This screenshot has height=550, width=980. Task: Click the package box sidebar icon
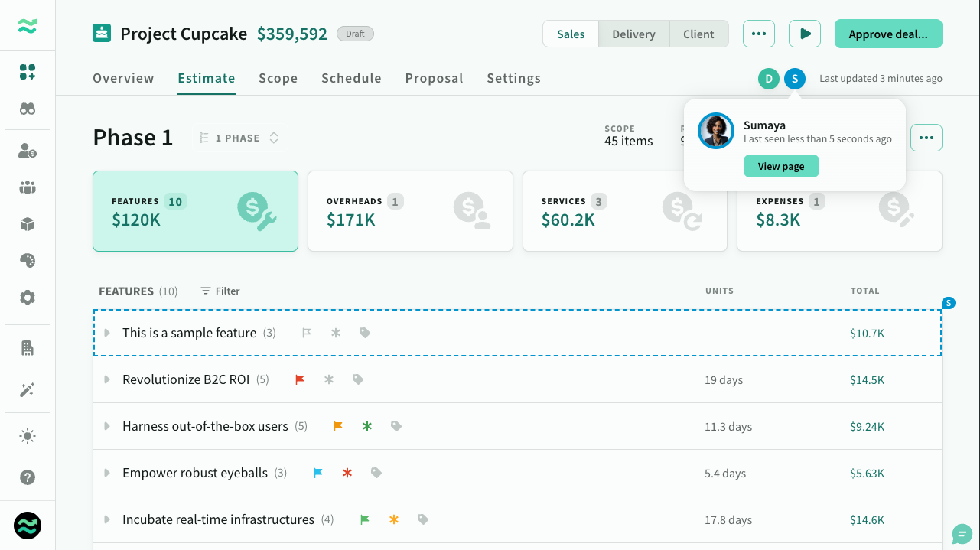point(28,224)
